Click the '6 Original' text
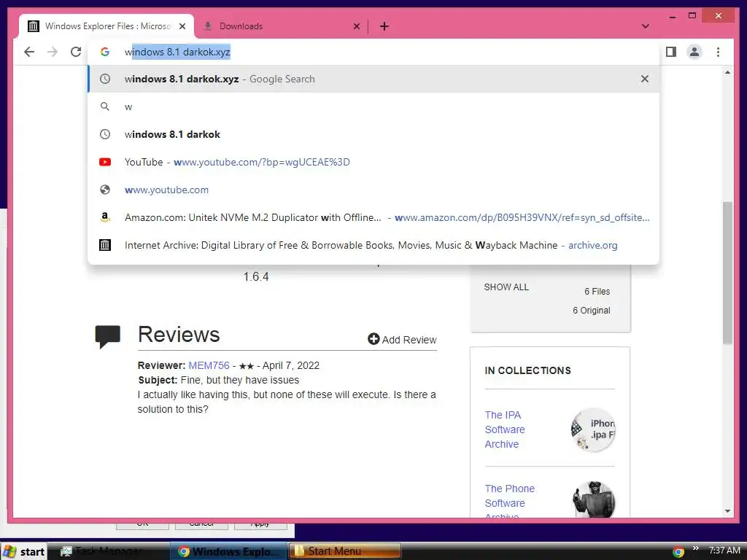This screenshot has height=560, width=747. coord(591,311)
